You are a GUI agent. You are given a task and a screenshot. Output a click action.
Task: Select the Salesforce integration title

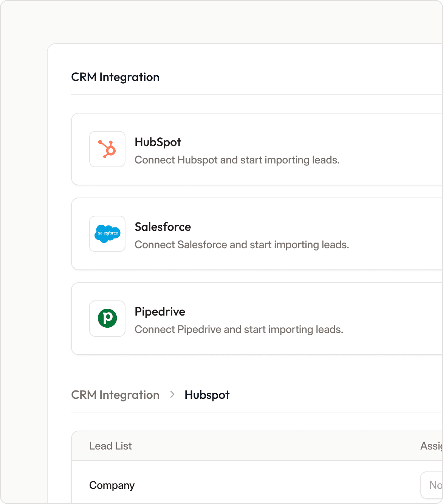click(163, 227)
